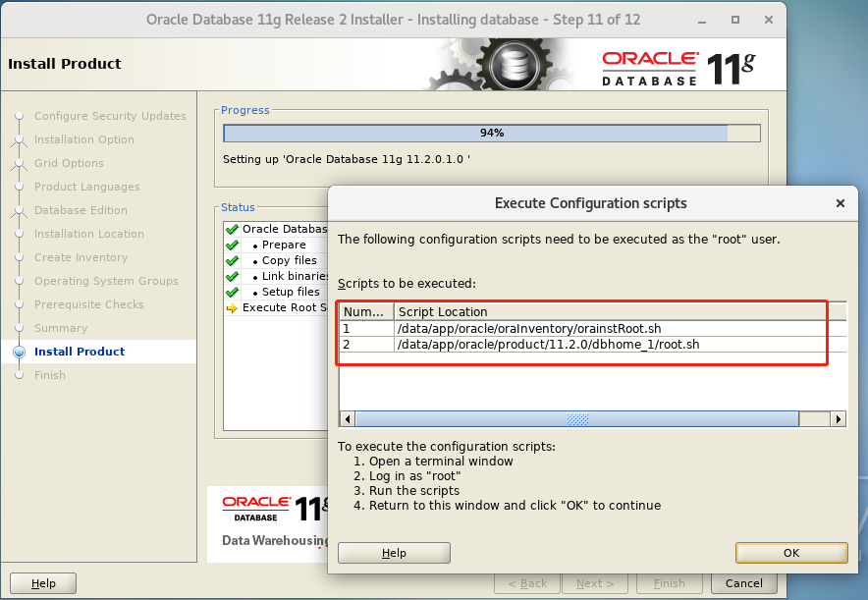Minimize the Oracle installer window
The height and width of the screenshot is (600, 868).
pyautogui.click(x=702, y=20)
